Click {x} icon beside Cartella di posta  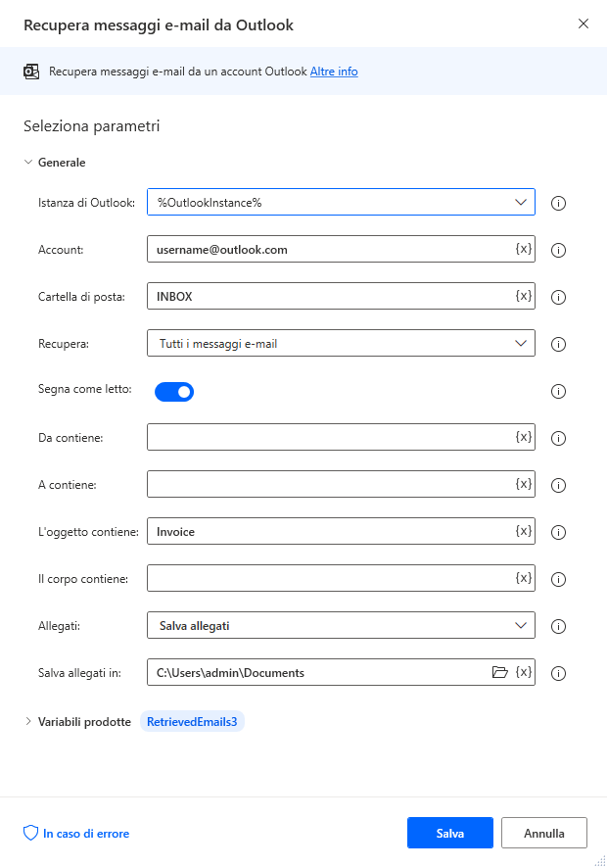[522, 296]
